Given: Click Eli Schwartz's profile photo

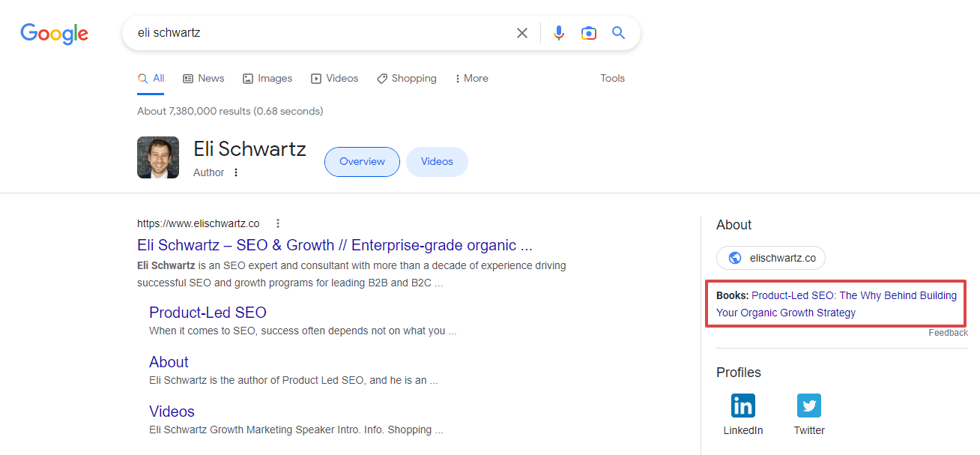Looking at the screenshot, I should [158, 157].
